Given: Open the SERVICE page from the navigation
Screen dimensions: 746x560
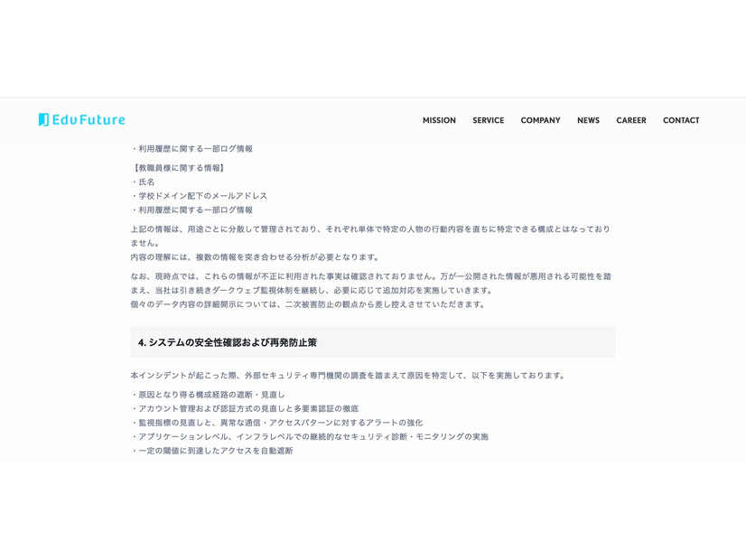Looking at the screenshot, I should 489,120.
